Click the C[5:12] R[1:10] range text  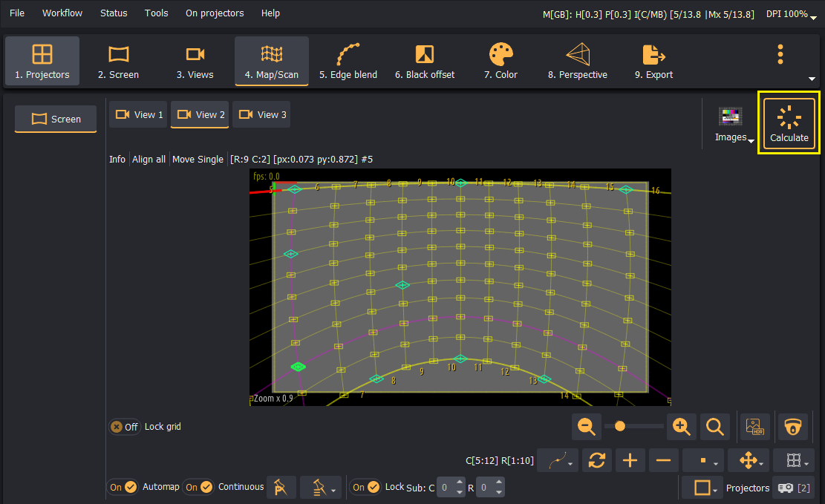click(x=499, y=461)
